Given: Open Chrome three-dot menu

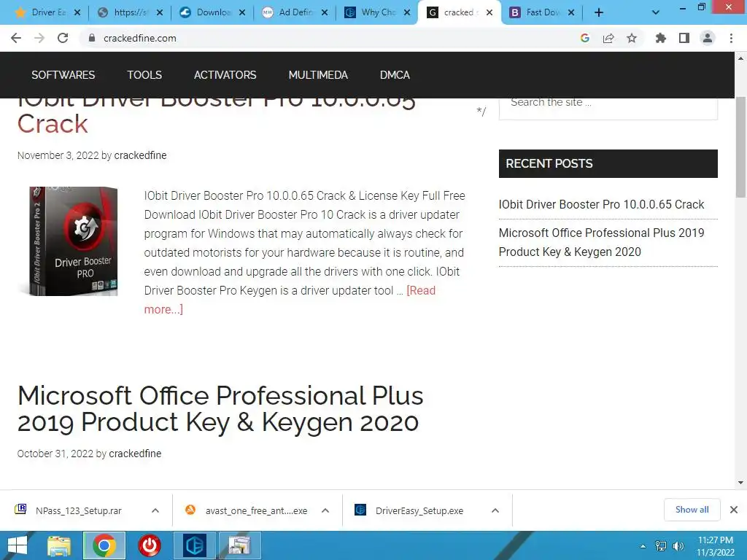Looking at the screenshot, I should click(x=731, y=38).
